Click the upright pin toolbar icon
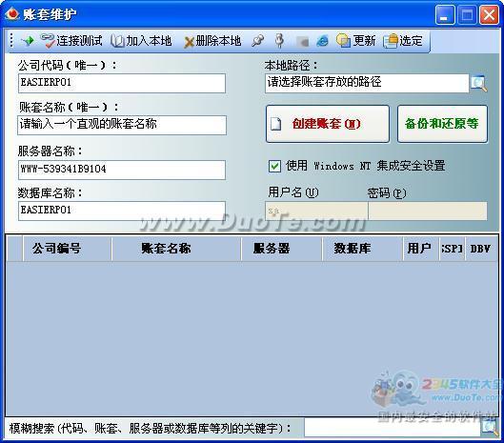 tap(280, 41)
